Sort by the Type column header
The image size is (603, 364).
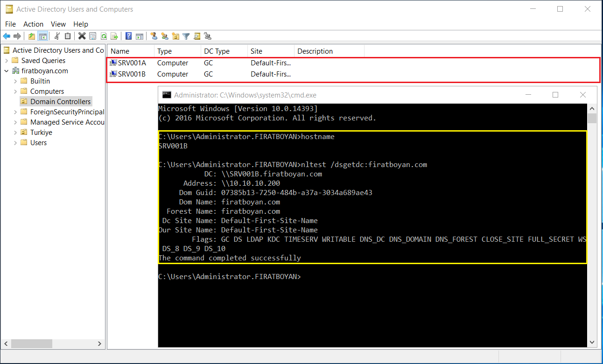(x=178, y=51)
